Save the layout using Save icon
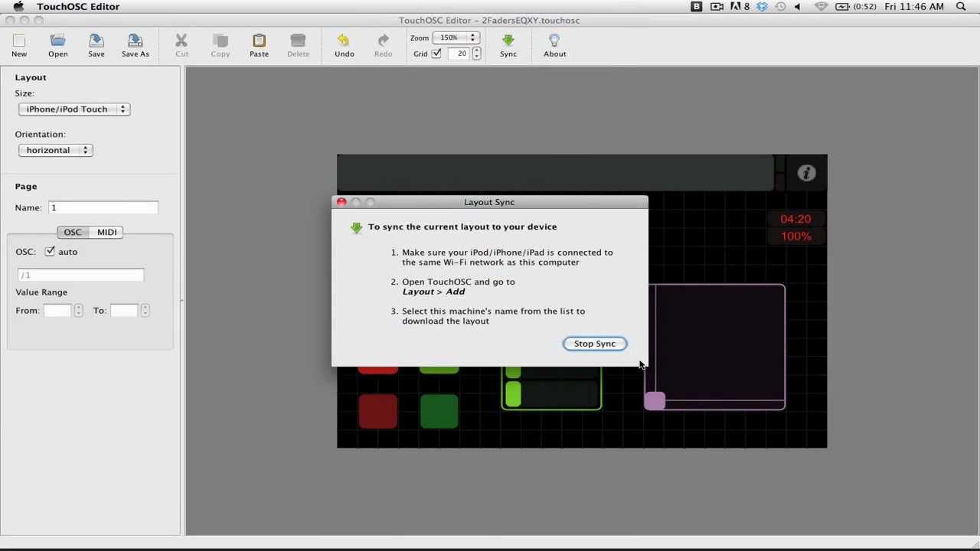Screen dimensions: 980x551 tap(96, 41)
